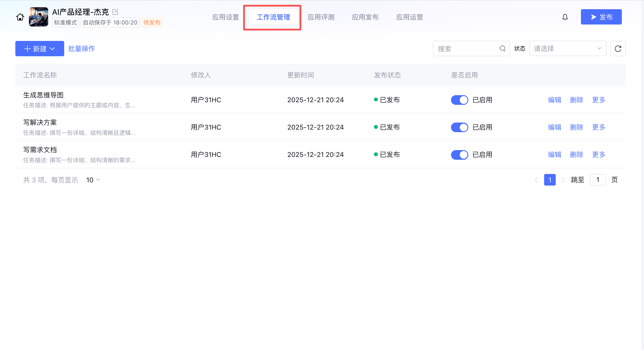Click the 跳至 page number input
The image size is (644, 351).
point(598,180)
